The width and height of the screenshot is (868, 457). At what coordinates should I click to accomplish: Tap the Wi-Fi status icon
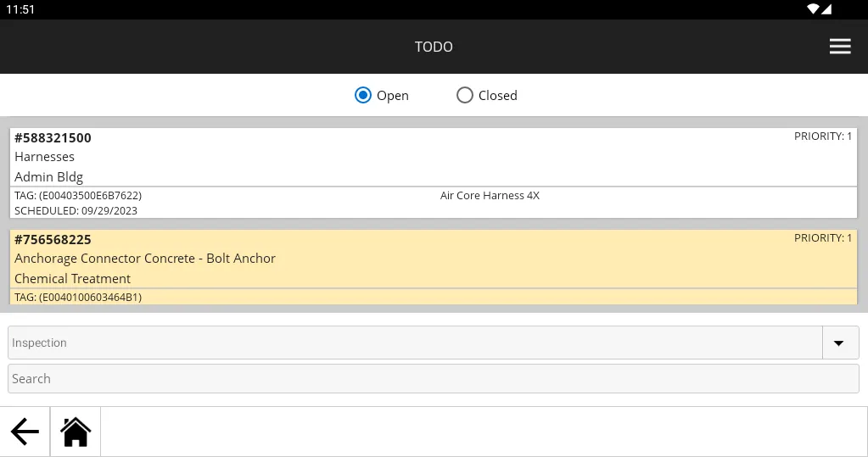(x=813, y=9)
